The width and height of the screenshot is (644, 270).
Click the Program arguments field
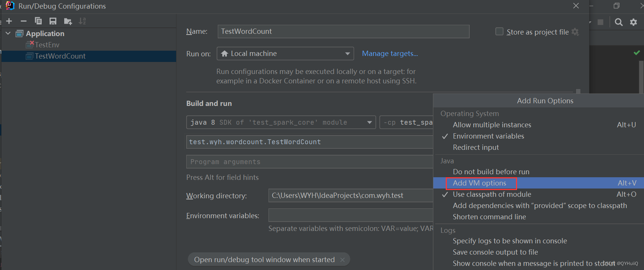tap(310, 162)
